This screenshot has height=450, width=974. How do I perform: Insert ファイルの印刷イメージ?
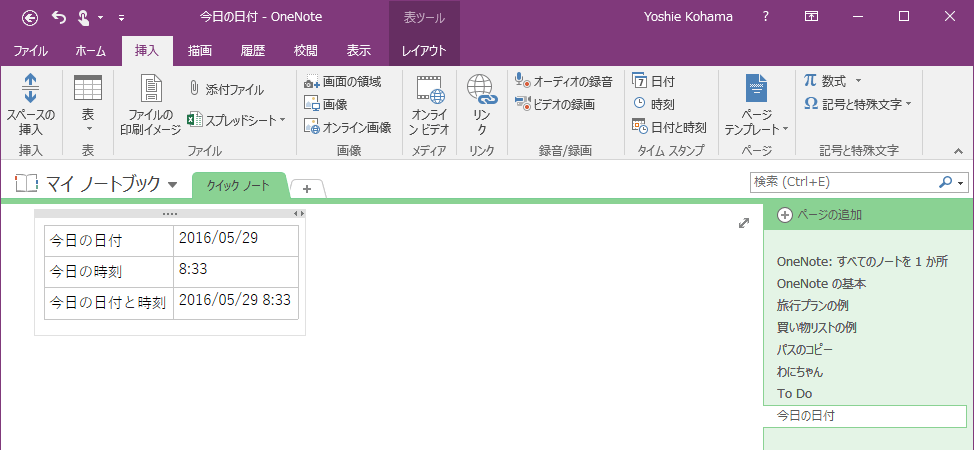click(x=150, y=105)
